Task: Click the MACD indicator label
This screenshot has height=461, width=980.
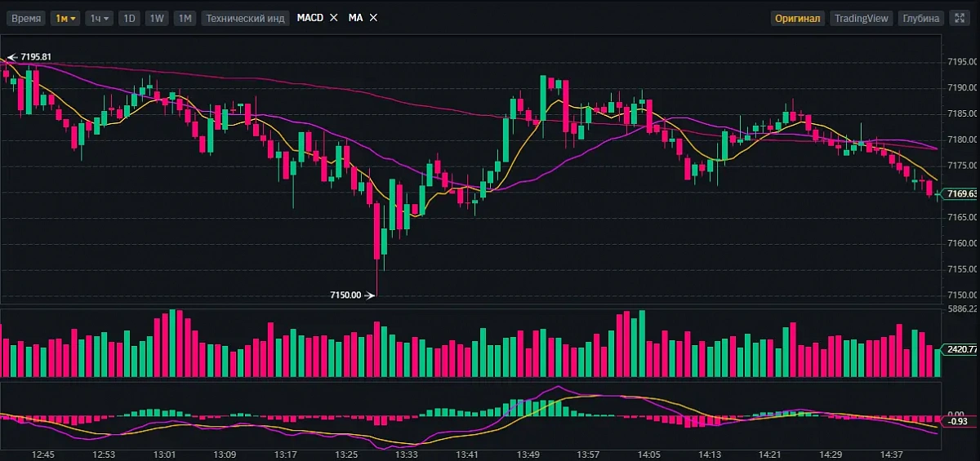Action: tap(310, 18)
